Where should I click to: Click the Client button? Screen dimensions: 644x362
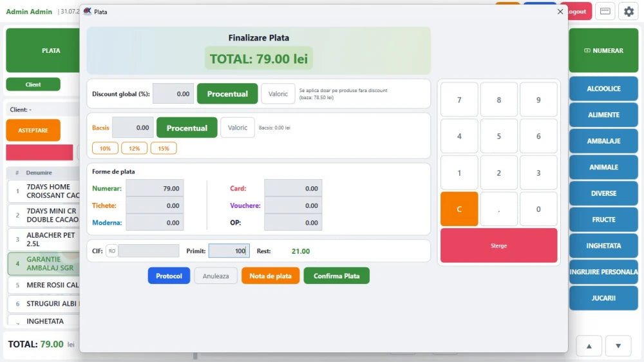33,84
